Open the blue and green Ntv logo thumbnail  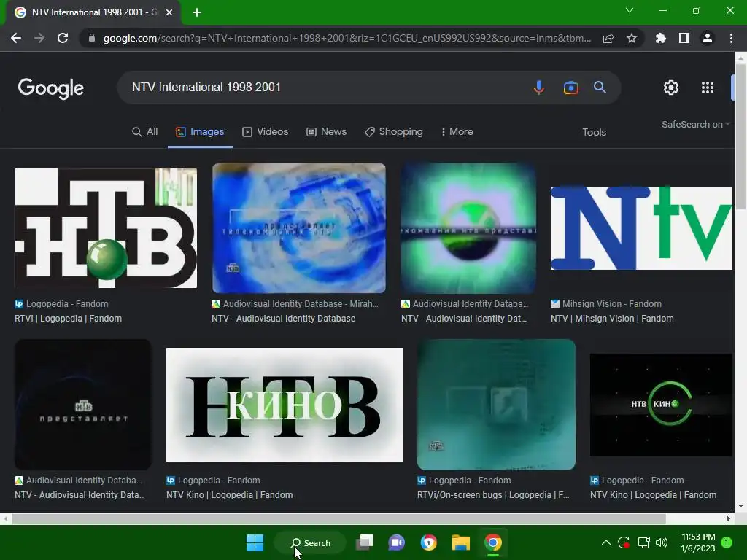pyautogui.click(x=641, y=228)
